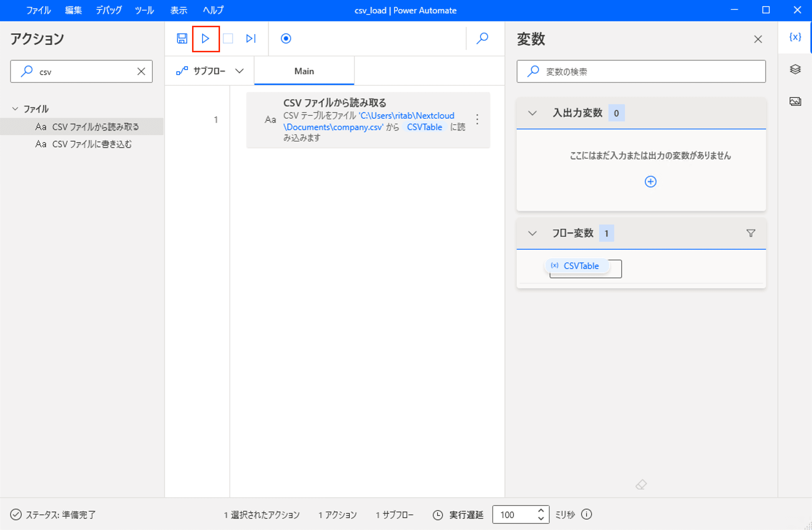The height and width of the screenshot is (530, 812).
Task: Open the UI elements layers icon
Action: [795, 69]
